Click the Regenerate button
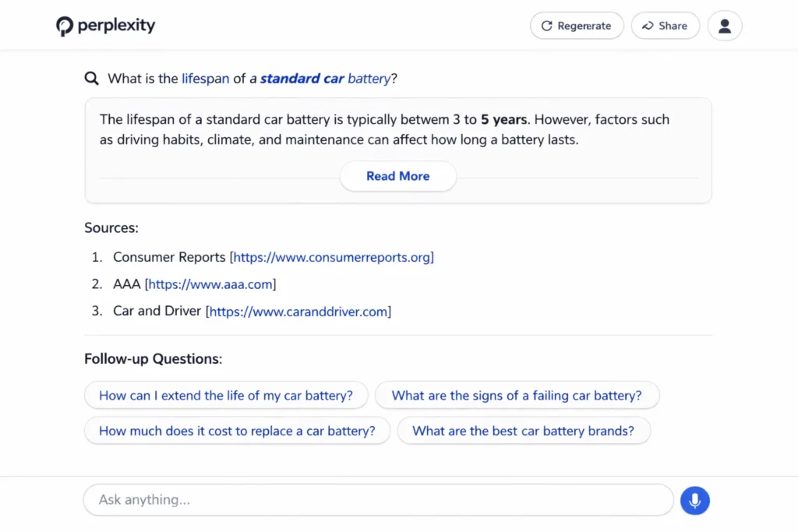This screenshot has width=798, height=532. point(577,26)
